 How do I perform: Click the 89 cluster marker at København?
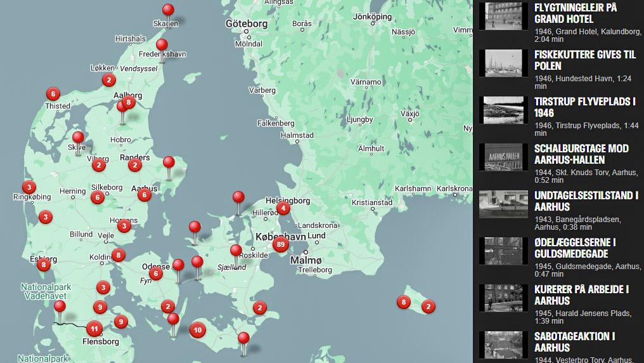coord(280,244)
